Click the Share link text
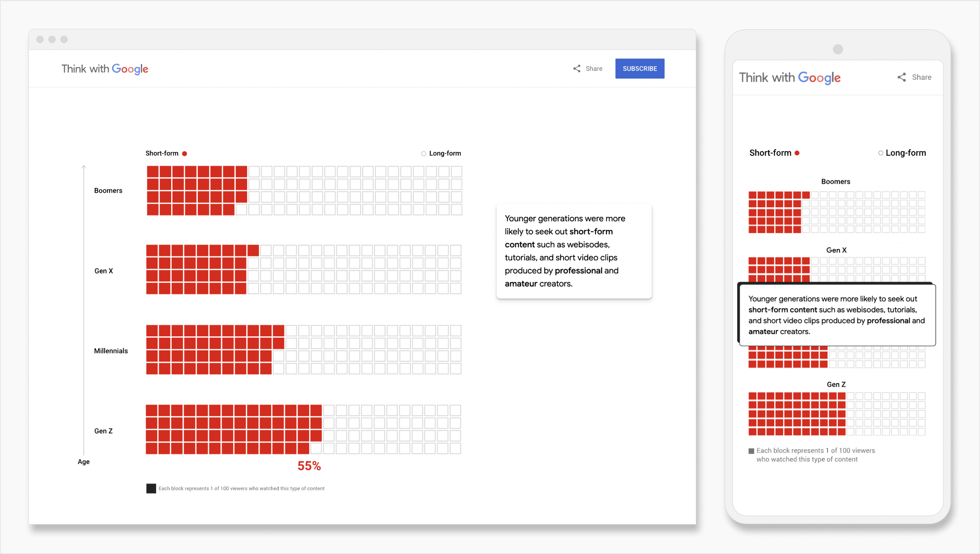The width and height of the screenshot is (980, 554). [x=594, y=68]
